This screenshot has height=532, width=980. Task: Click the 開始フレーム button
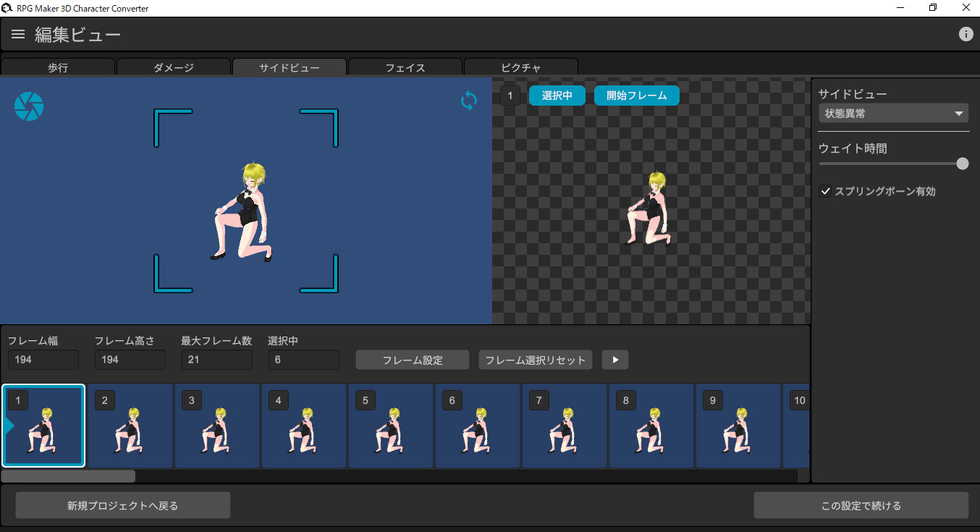point(636,95)
